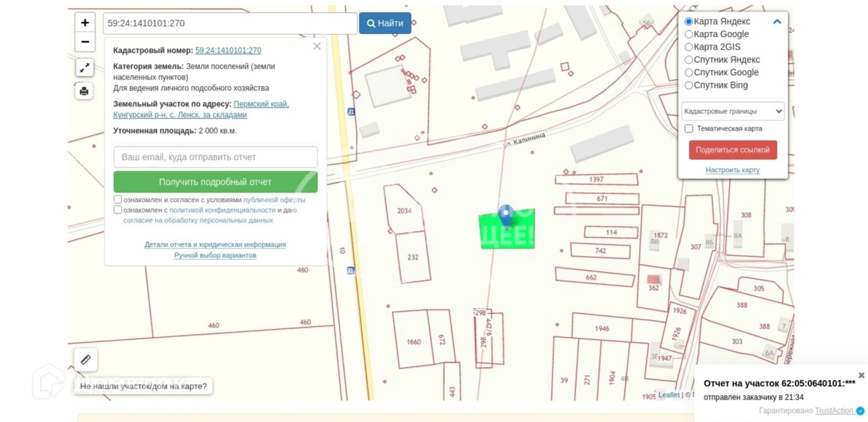Screen dimensions: 868x422
Task: Open the ruler measurement tool
Action: coord(85,360)
